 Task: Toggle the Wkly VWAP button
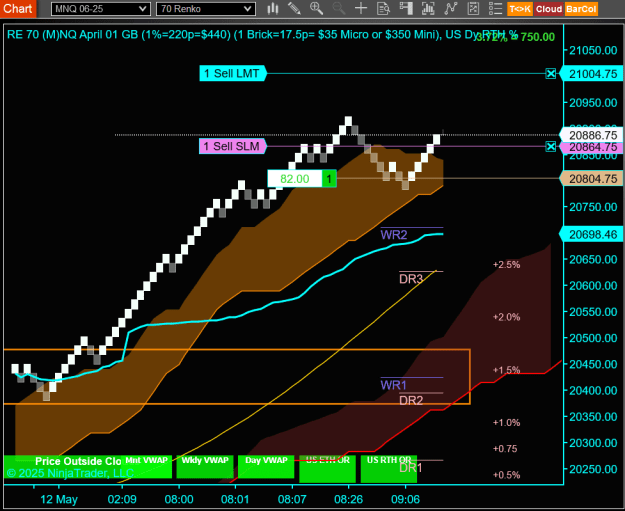click(x=205, y=467)
